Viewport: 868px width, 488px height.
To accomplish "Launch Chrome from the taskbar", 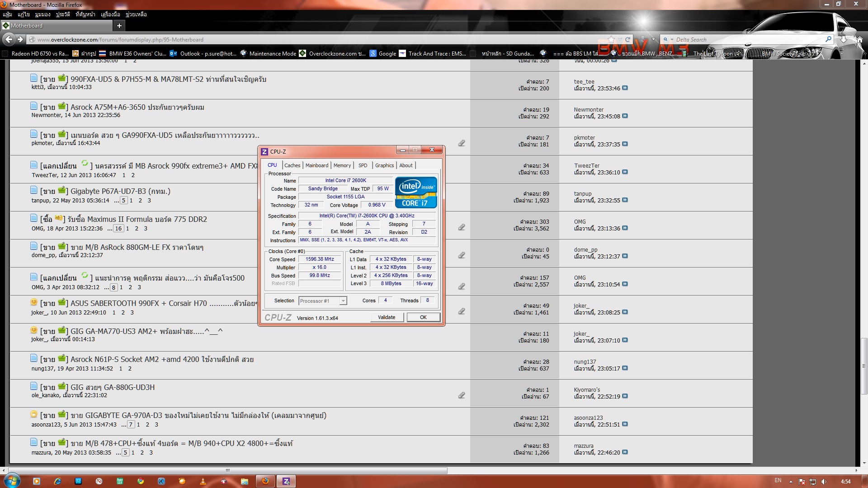I will 141,481.
